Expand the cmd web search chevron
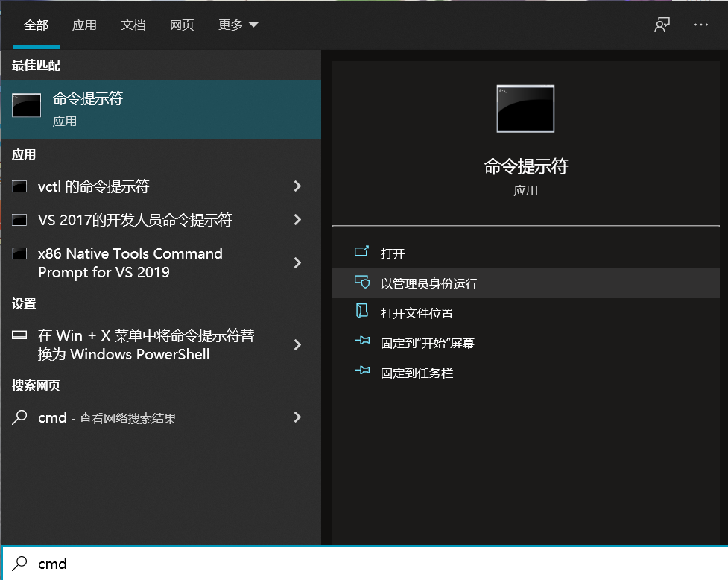The height and width of the screenshot is (580, 728). pos(297,417)
